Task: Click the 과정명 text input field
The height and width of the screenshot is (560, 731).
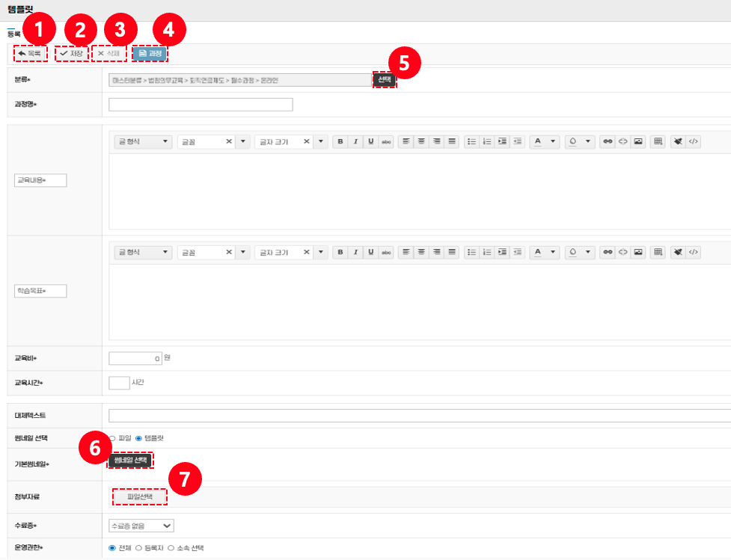Action: pyautogui.click(x=201, y=105)
